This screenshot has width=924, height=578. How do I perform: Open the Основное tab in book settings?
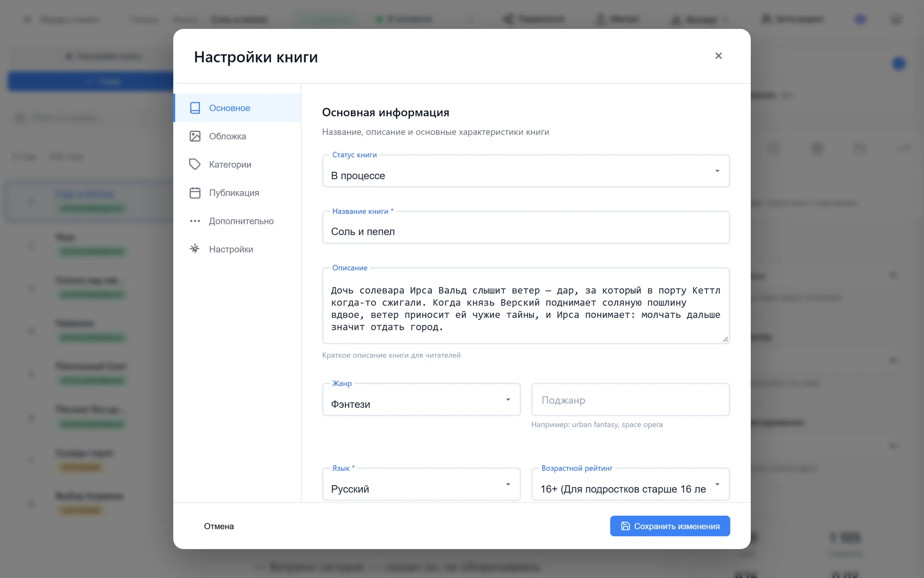[x=238, y=108]
